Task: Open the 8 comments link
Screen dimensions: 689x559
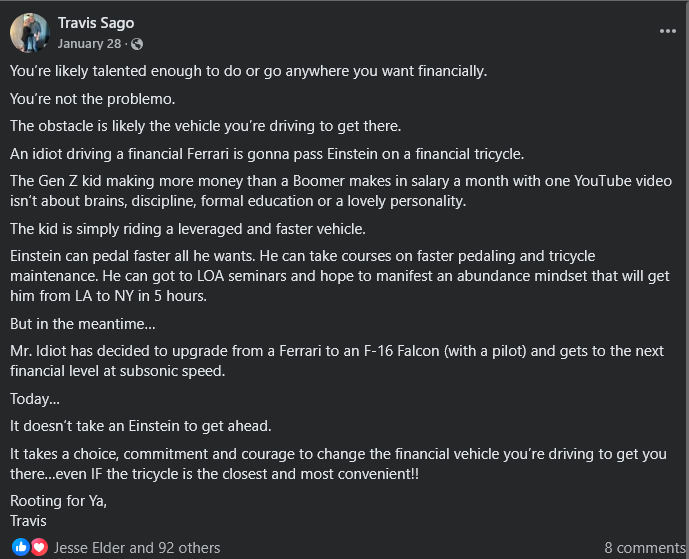Action: (642, 547)
